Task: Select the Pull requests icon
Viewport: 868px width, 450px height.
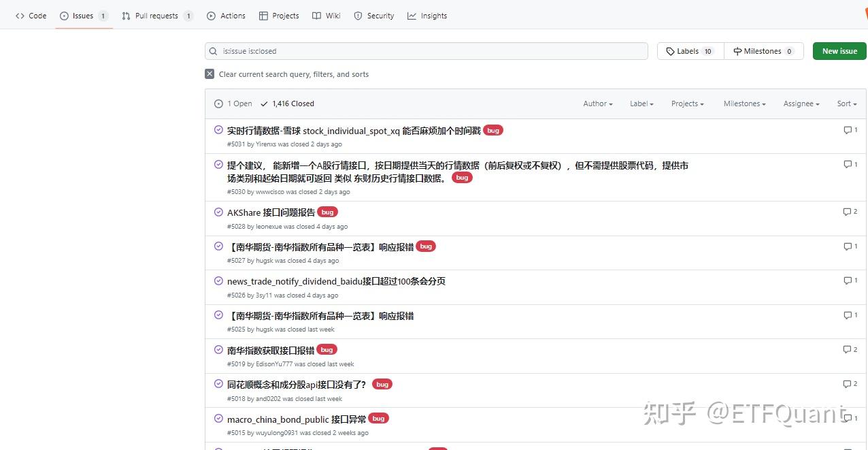Action: coord(125,15)
